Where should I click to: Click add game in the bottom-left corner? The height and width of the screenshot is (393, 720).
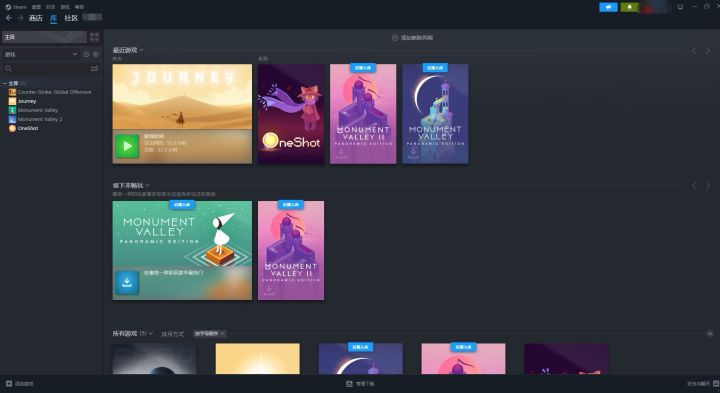[x=20, y=383]
